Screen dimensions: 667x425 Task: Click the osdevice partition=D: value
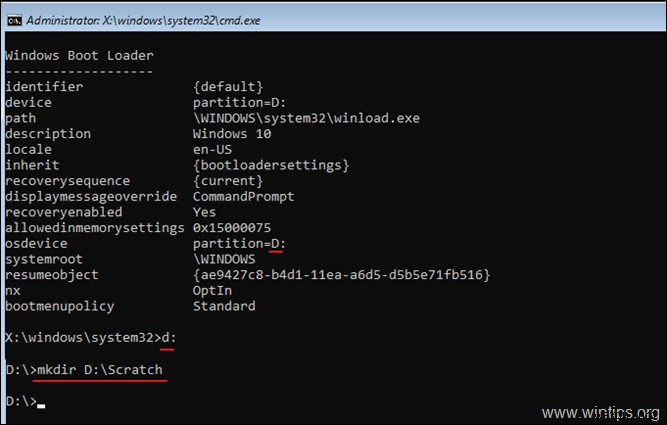(x=239, y=243)
